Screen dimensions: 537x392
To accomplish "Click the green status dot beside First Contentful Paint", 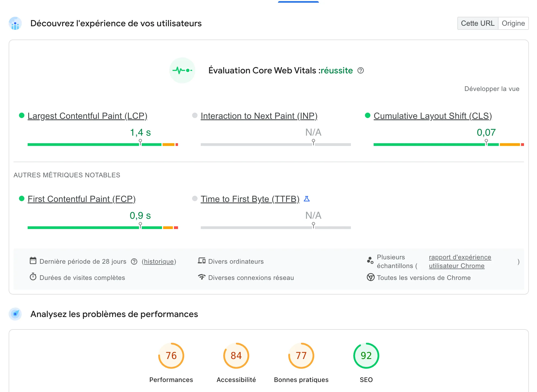I will [21, 198].
